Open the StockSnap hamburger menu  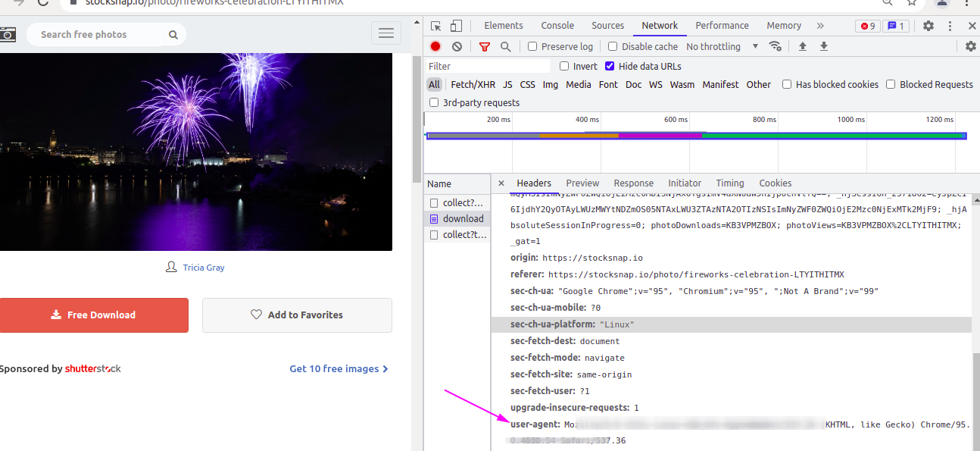(386, 33)
